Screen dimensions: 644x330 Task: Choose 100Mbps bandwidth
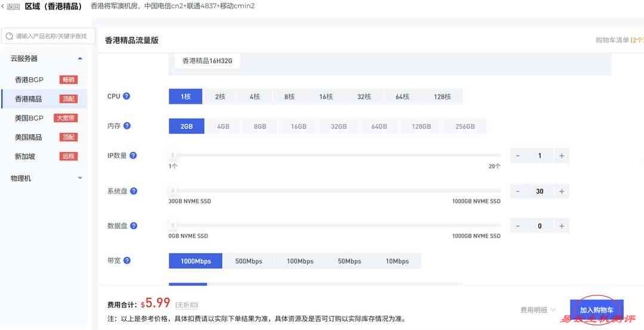(300, 261)
